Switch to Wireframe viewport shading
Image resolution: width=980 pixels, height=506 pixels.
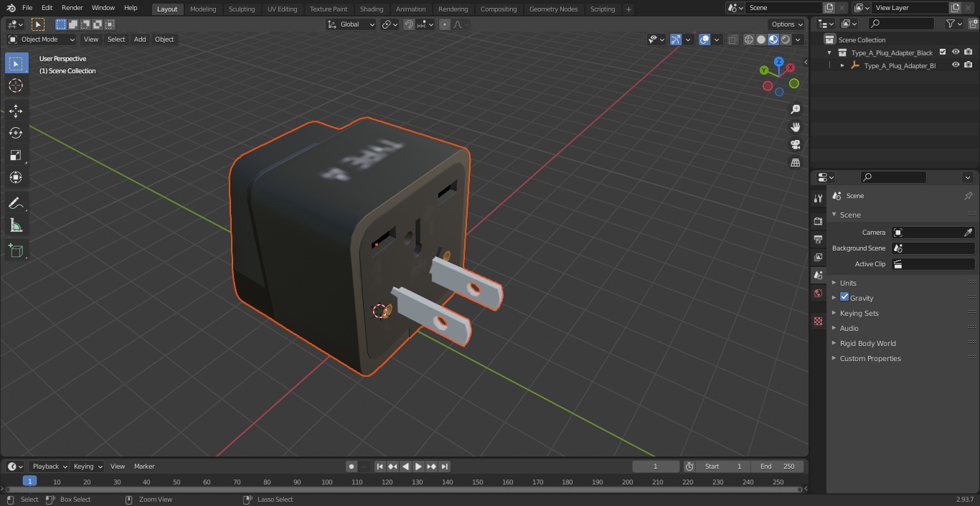(749, 39)
